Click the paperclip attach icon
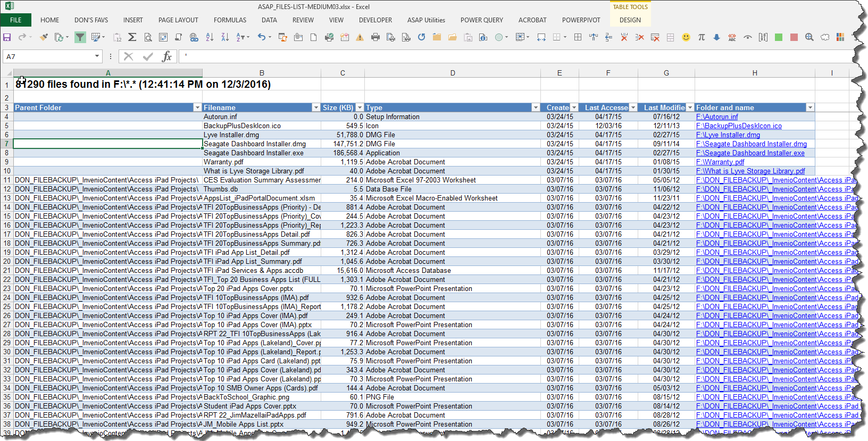This screenshot has width=868, height=441. [298, 37]
